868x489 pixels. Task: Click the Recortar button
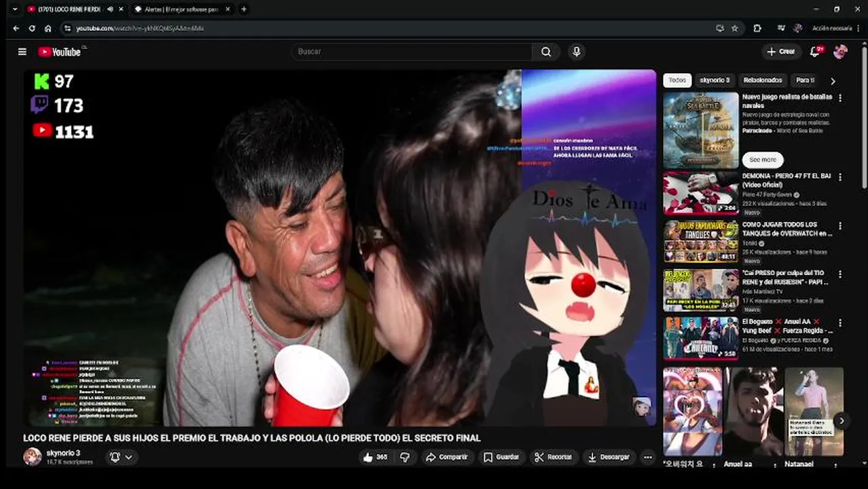(x=552, y=457)
